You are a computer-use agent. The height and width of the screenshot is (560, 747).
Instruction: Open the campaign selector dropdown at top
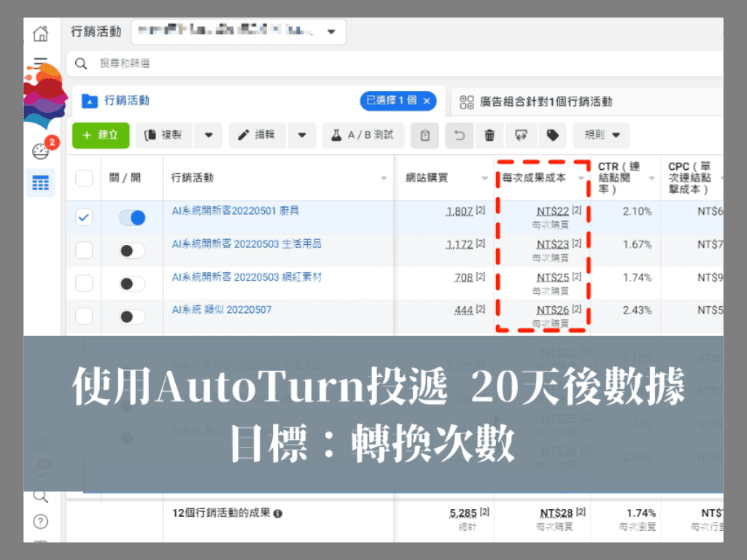(x=239, y=32)
